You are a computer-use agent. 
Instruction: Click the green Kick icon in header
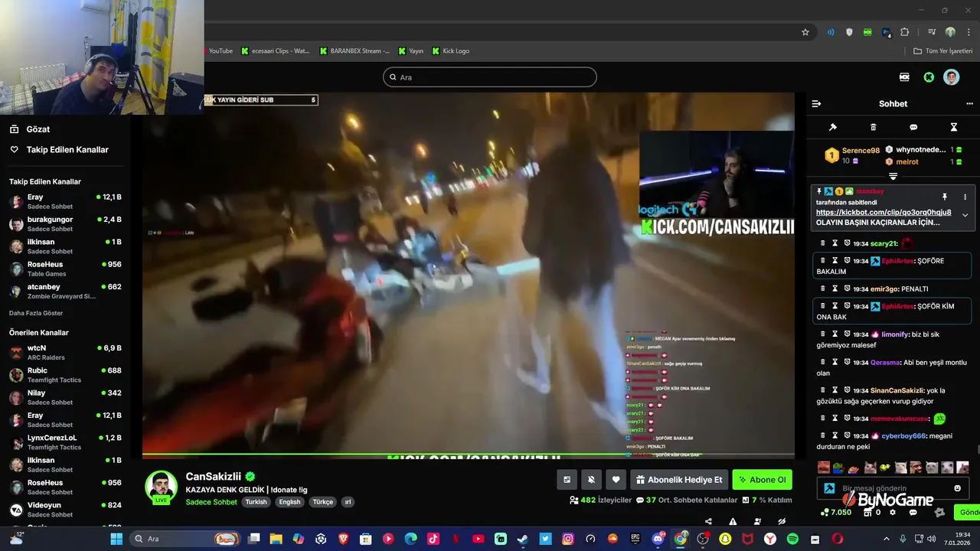click(929, 77)
